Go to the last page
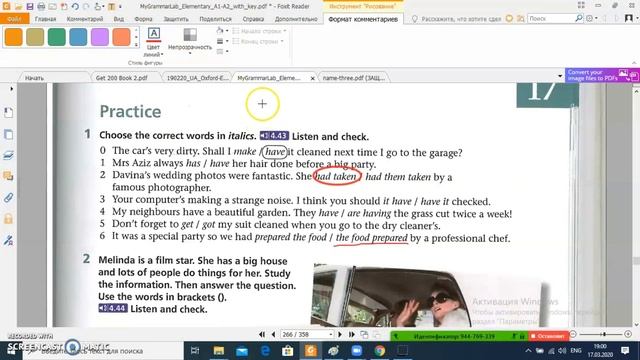640x360 pixels. [351, 335]
